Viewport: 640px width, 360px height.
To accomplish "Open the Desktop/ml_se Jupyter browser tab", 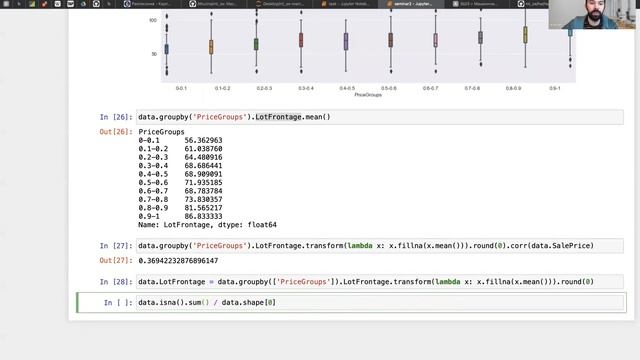I will point(280,4).
